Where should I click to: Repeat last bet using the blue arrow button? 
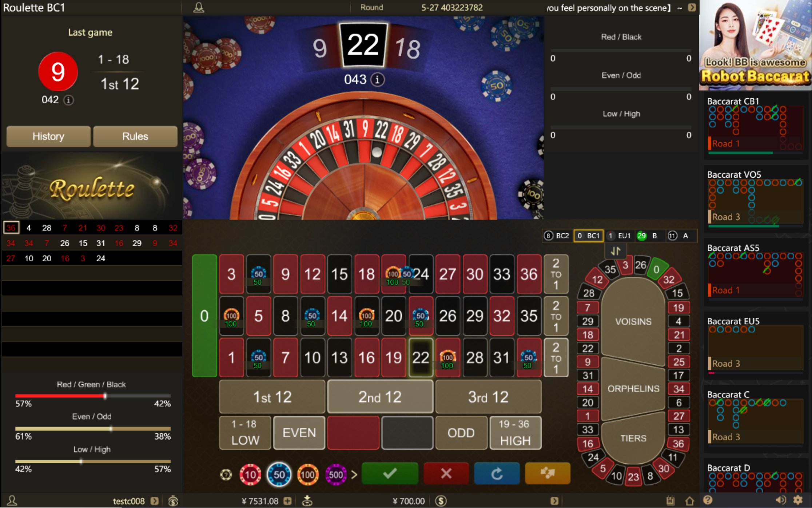click(x=497, y=473)
